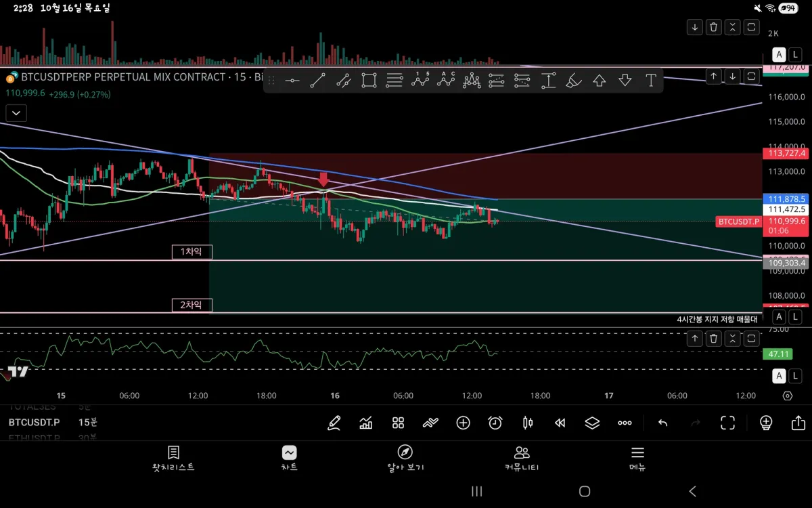Select the horizontal line drawing tool
This screenshot has height=508, width=812.
[x=292, y=81]
